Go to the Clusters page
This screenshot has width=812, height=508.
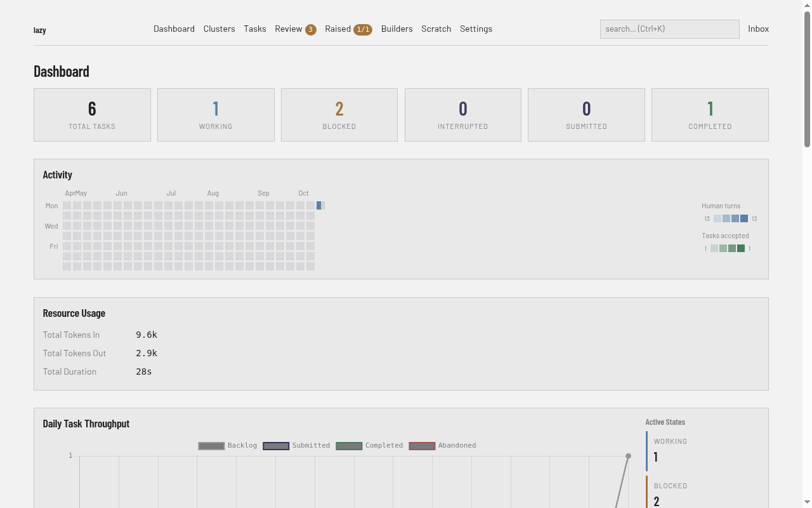pyautogui.click(x=219, y=29)
